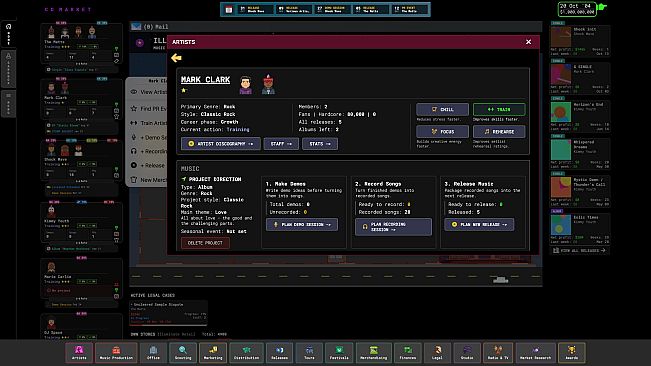Choose Train Artist in the context menu
This screenshot has width=651, height=366.
pyautogui.click(x=148, y=123)
